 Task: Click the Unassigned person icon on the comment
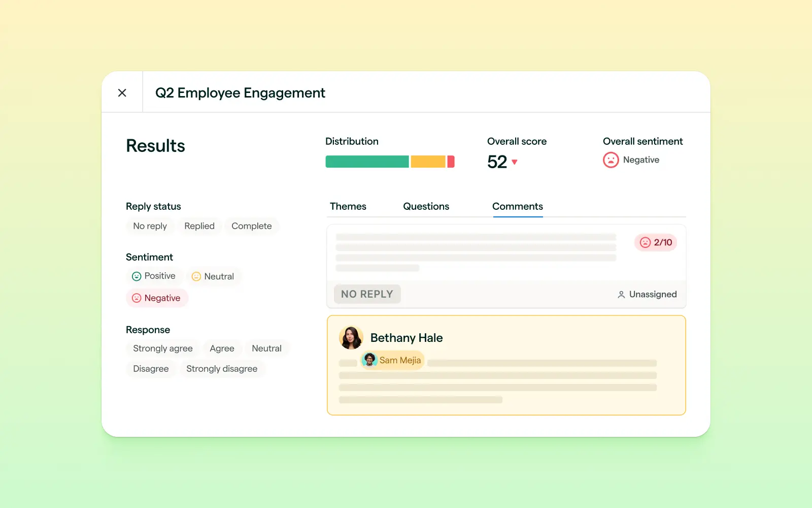pyautogui.click(x=621, y=294)
